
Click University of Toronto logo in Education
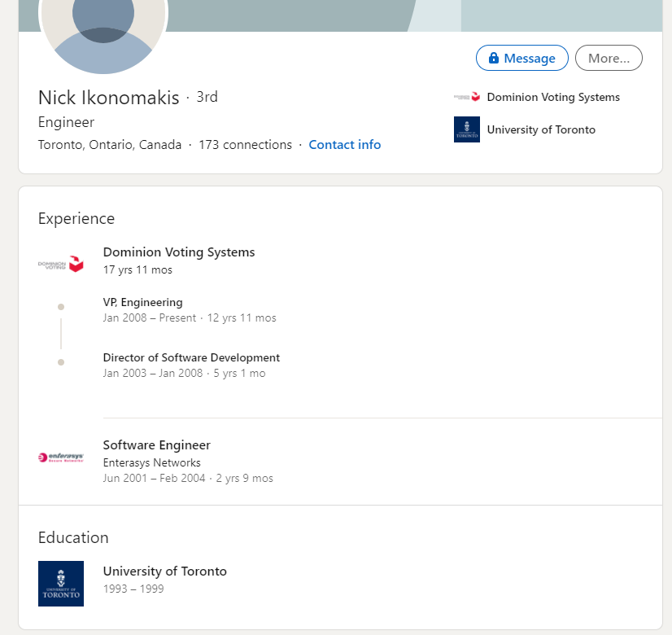tap(61, 584)
